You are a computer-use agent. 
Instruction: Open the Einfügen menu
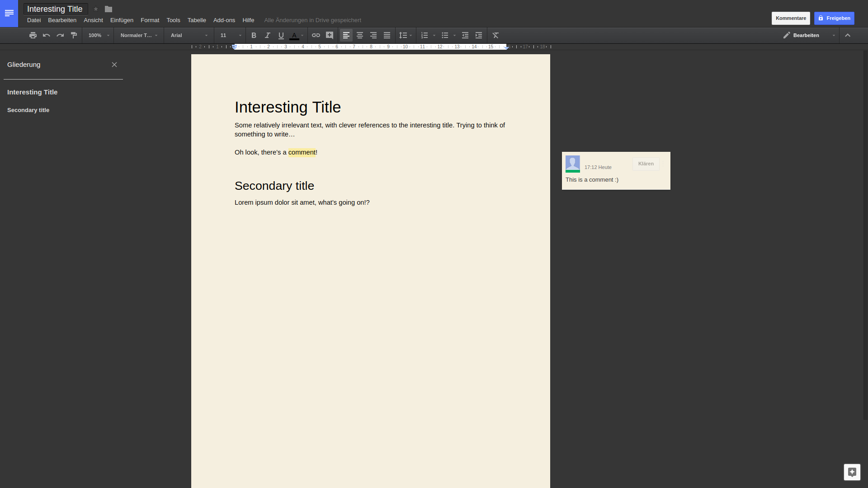tap(121, 20)
